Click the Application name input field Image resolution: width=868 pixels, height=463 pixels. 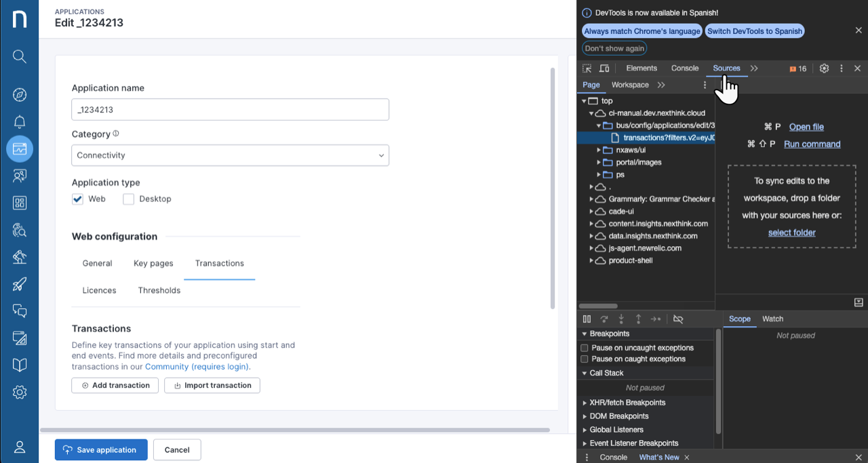pyautogui.click(x=230, y=109)
